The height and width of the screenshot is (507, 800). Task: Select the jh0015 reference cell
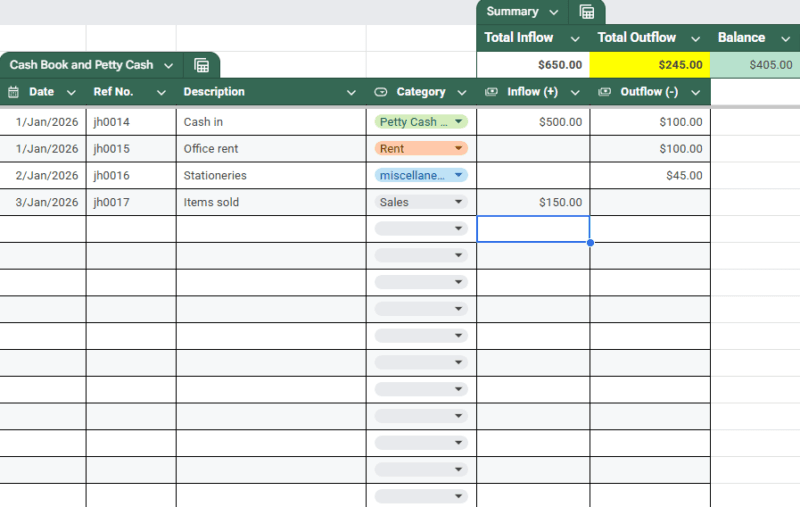[131, 149]
